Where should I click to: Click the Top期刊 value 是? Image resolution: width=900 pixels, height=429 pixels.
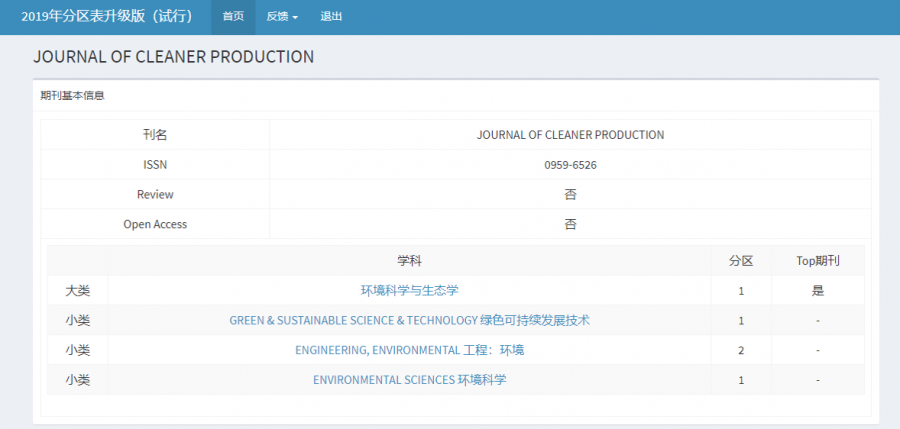[x=817, y=291]
